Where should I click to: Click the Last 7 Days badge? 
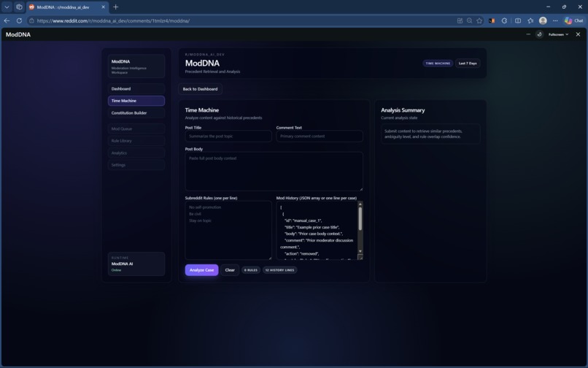pyautogui.click(x=468, y=63)
